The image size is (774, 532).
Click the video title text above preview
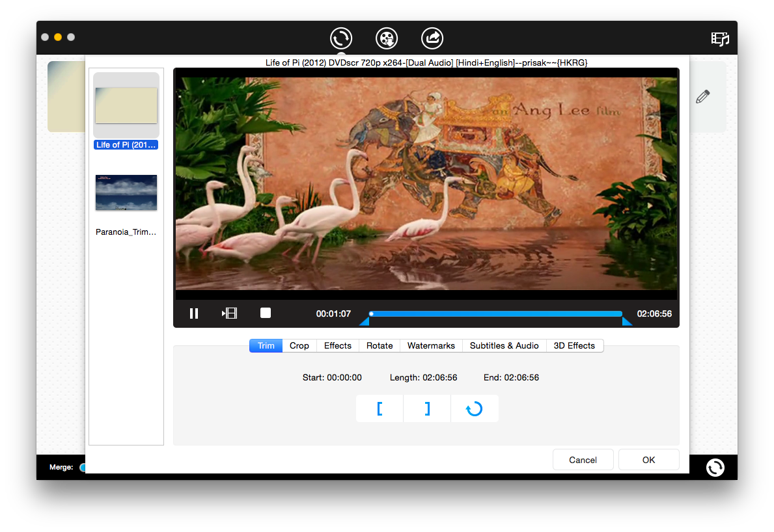tap(426, 62)
